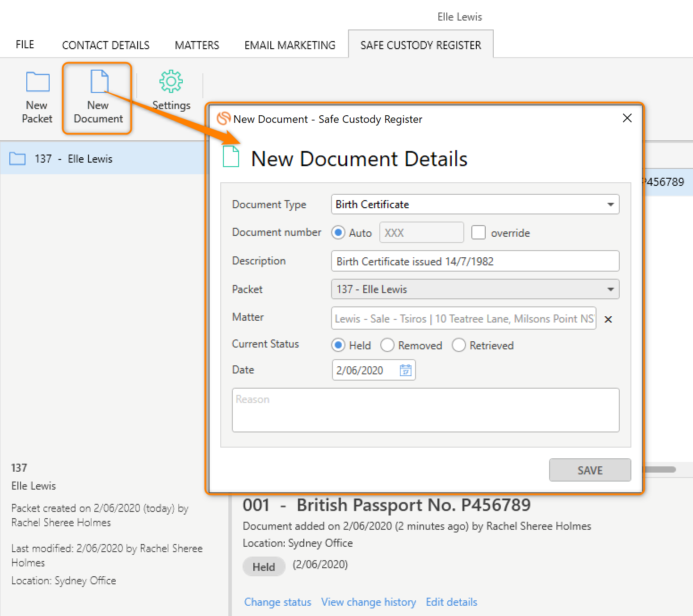This screenshot has width=693, height=616.
Task: Clear the Matter field using the X icon
Action: pos(608,319)
